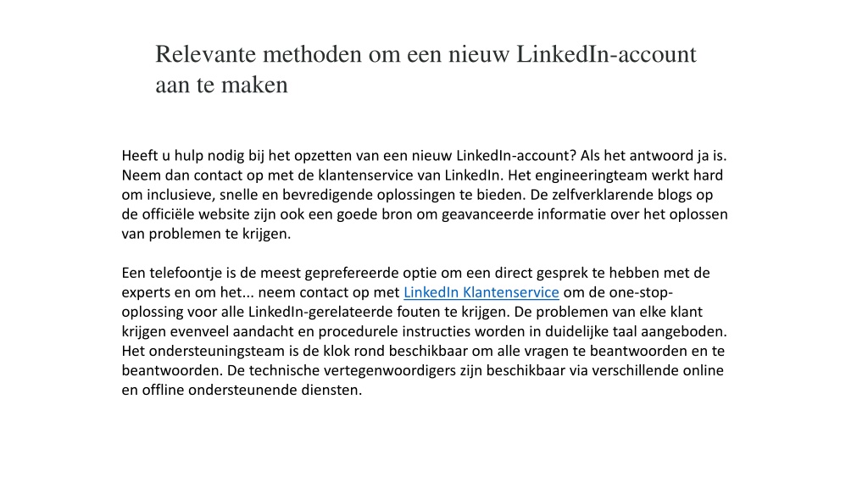Click 'aan te maken' in the title

221,85
